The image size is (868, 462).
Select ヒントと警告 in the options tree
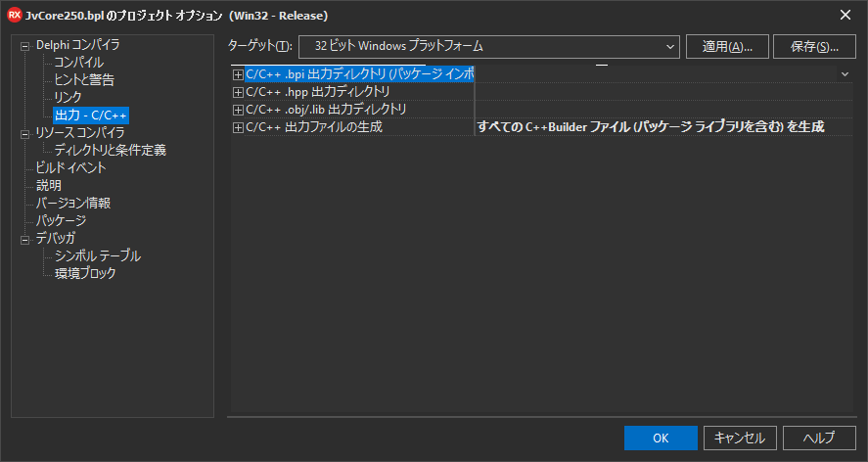click(84, 79)
